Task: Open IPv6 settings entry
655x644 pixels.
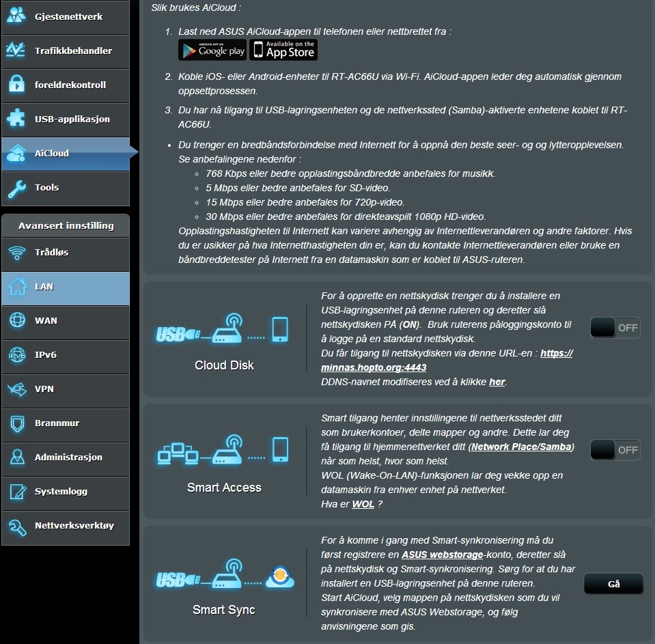Action: pos(66,356)
